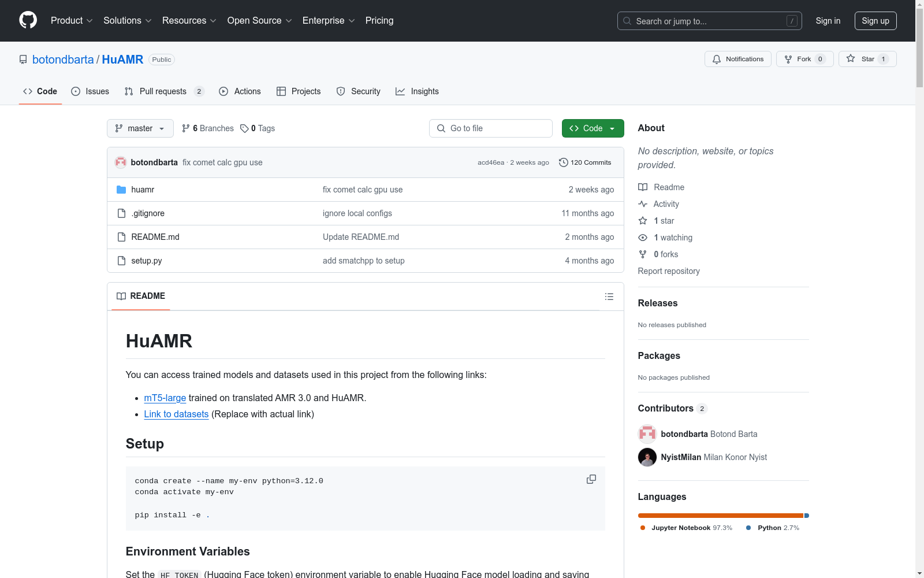Switch to the Issues tab

click(x=90, y=91)
